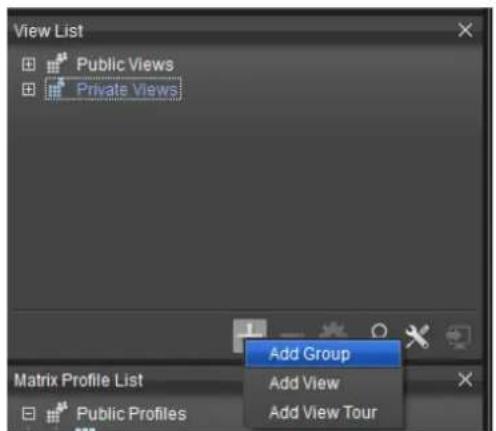The height and width of the screenshot is (431, 496).
Task: Expand the Private Views tree node
Action: click(28, 89)
